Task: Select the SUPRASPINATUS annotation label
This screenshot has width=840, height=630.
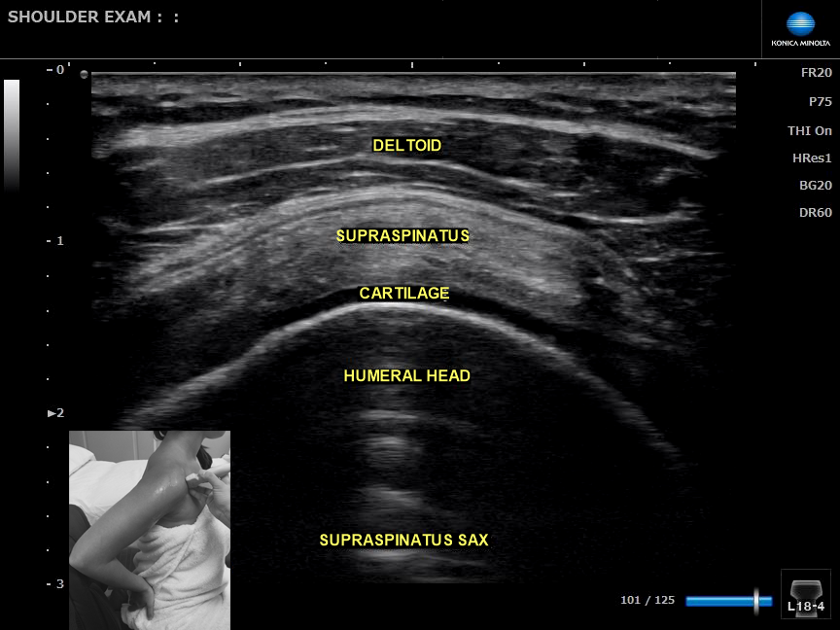Action: pyautogui.click(x=402, y=236)
